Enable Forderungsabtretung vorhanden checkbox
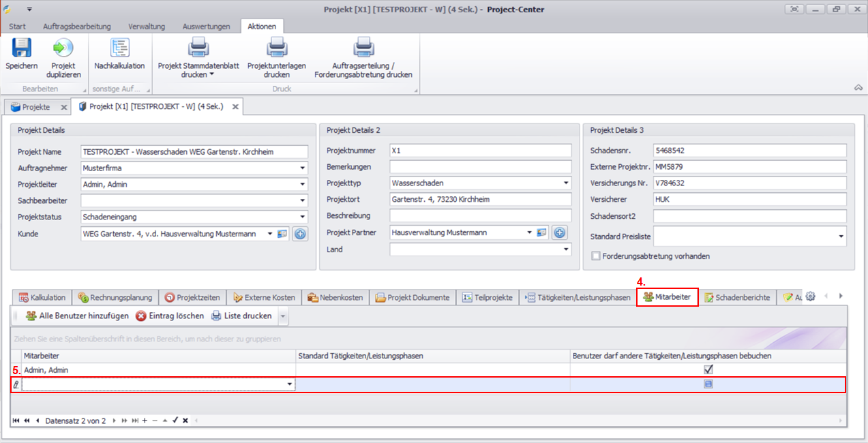Image resolution: width=868 pixels, height=443 pixels. coord(597,256)
